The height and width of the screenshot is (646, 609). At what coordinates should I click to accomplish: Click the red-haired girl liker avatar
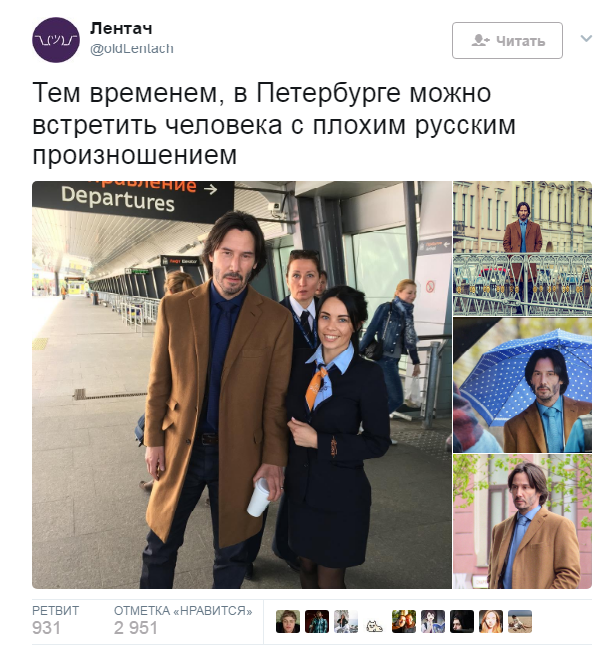(491, 621)
